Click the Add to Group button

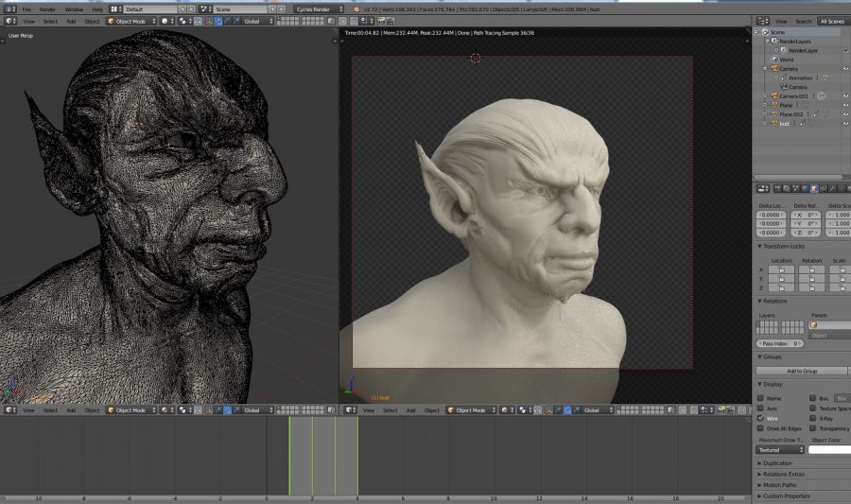[x=802, y=371]
